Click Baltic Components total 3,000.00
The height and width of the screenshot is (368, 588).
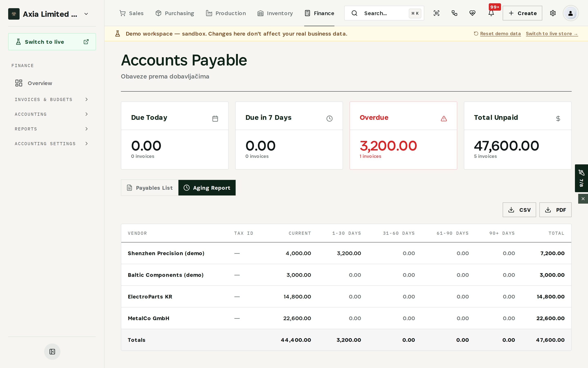pyautogui.click(x=552, y=275)
